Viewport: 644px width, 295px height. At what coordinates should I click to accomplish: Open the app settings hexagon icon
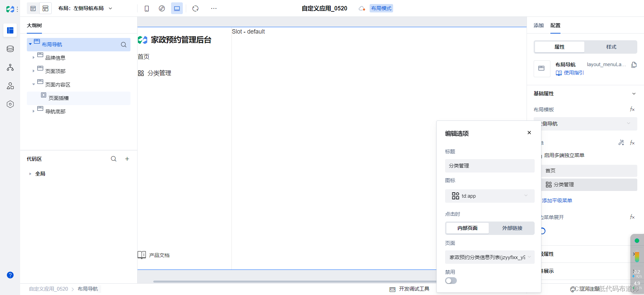[x=10, y=104]
